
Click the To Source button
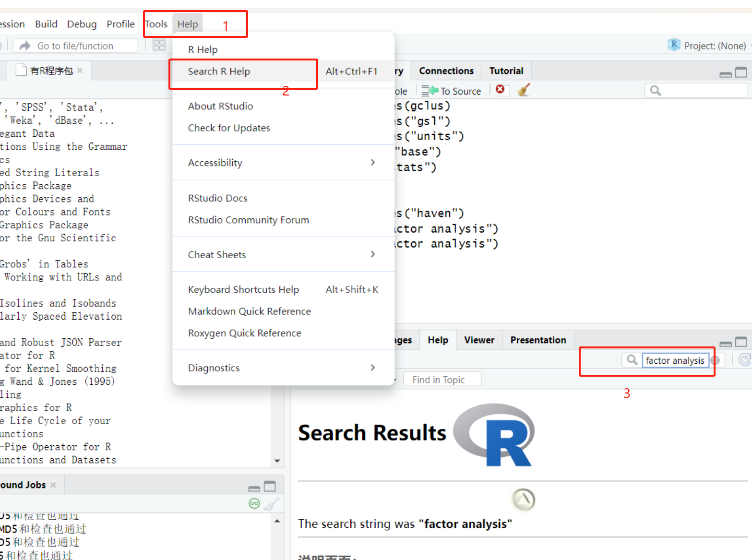click(451, 91)
